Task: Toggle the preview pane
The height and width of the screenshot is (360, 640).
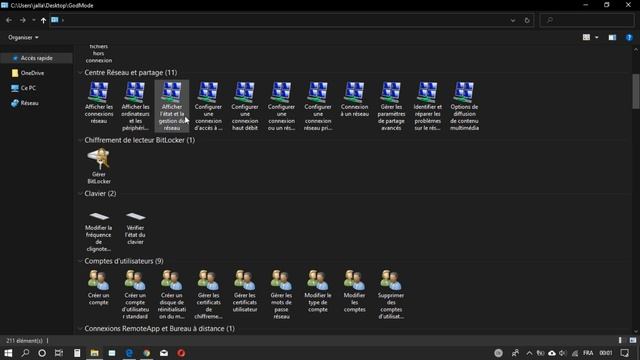Action: (x=612, y=38)
